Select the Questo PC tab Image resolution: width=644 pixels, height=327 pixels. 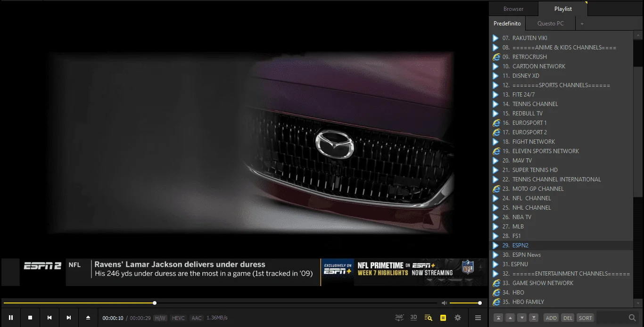pyautogui.click(x=550, y=24)
